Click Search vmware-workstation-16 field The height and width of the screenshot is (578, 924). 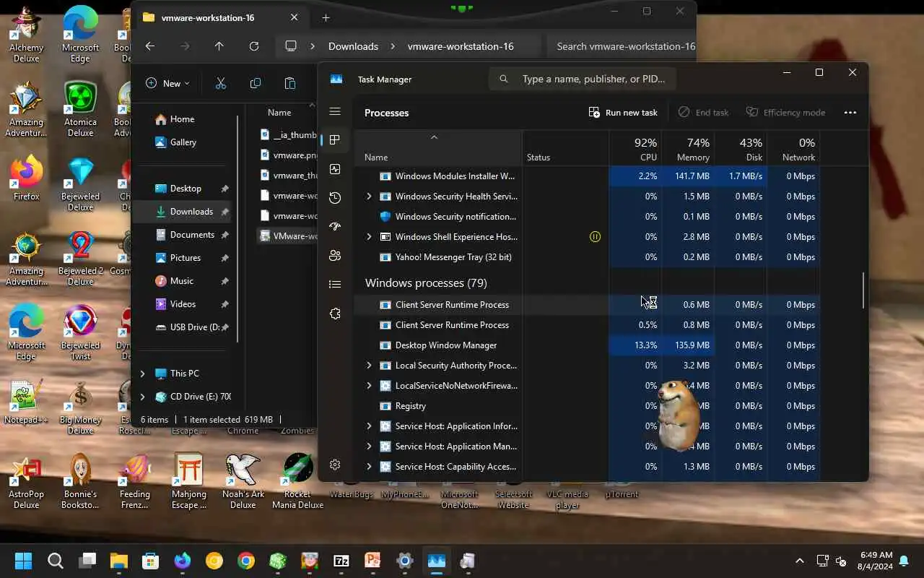[x=621, y=46]
